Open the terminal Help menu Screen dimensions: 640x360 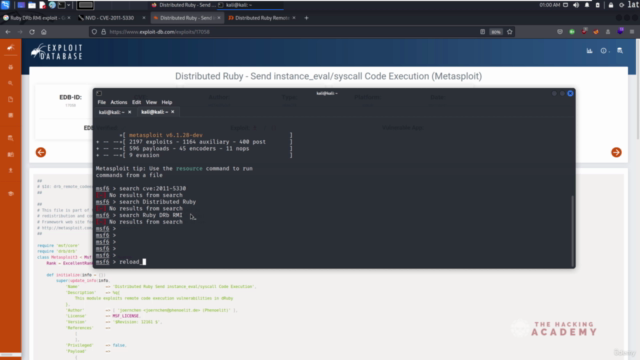(x=167, y=102)
